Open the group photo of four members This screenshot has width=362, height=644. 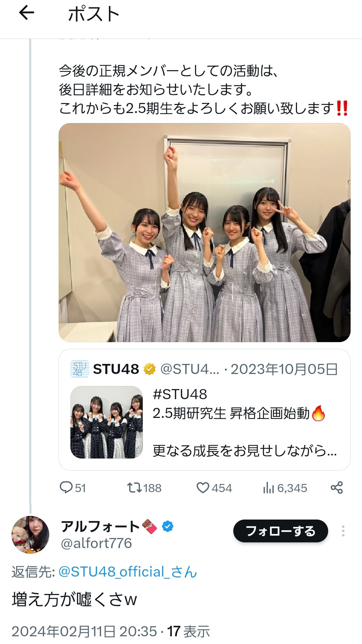coord(204,232)
